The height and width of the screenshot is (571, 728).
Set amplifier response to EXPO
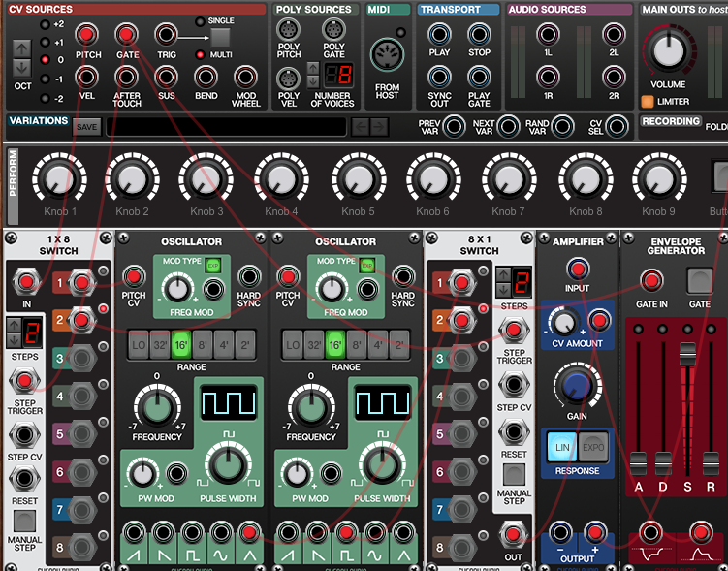(x=593, y=448)
